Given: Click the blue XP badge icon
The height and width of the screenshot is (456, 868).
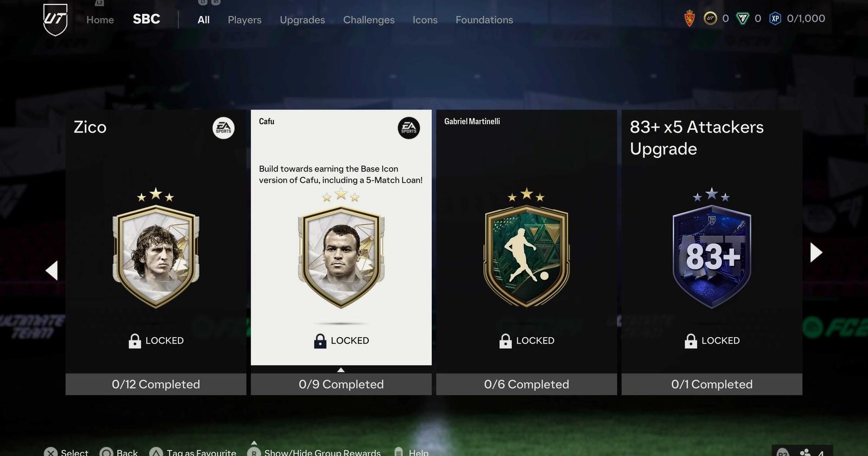Looking at the screenshot, I should click(x=775, y=18).
